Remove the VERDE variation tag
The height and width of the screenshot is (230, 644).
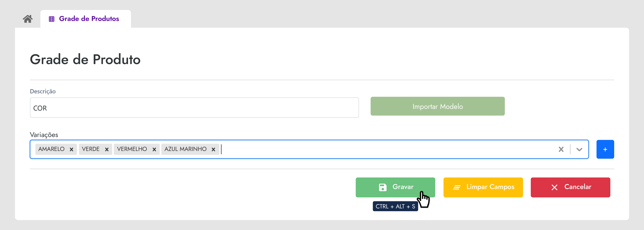(x=107, y=149)
